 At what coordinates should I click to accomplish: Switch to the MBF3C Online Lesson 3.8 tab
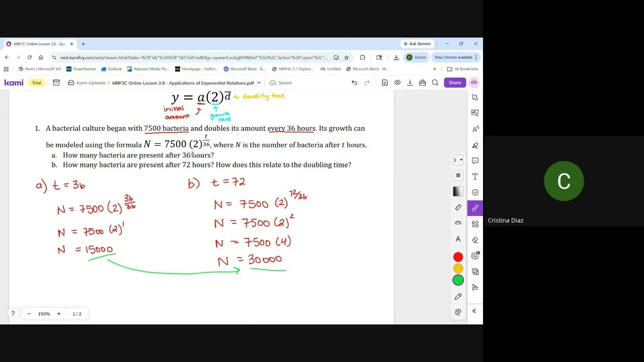39,44
